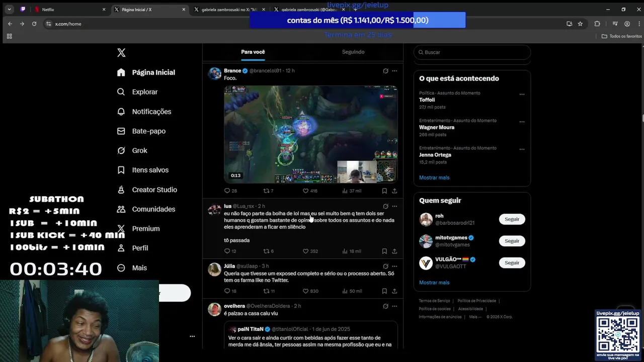Screen dimensions: 644x362
Task: Open the Premium page
Action: [x=138, y=229]
